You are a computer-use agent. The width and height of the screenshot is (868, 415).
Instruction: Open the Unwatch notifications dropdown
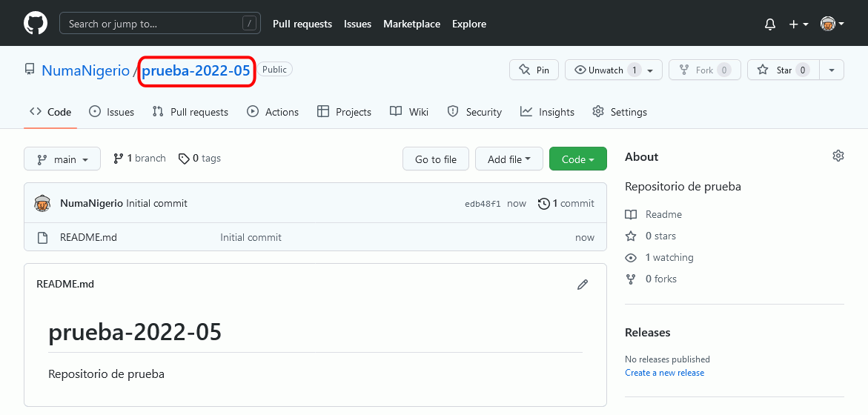coord(613,70)
